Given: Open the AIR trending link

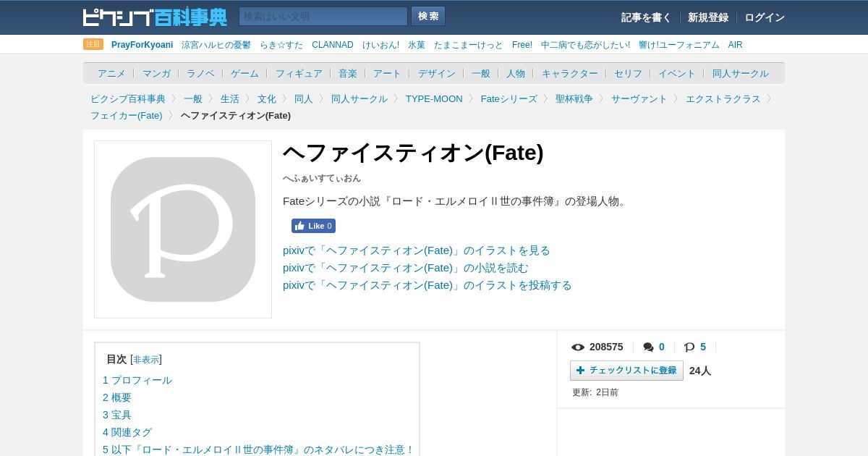Looking at the screenshot, I should [x=735, y=45].
